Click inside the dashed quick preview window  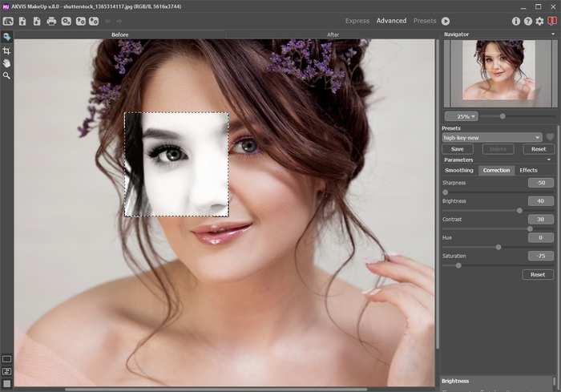click(176, 164)
